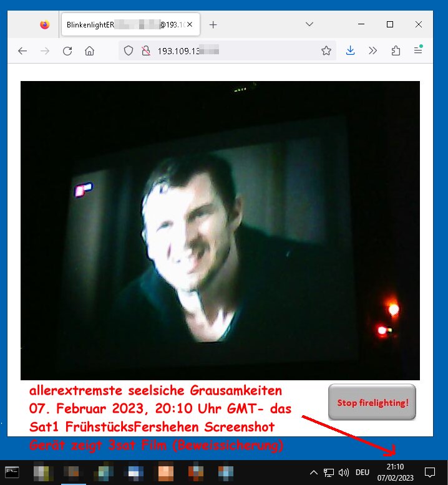
Task: Open clock showing 21:10
Action: (395, 473)
